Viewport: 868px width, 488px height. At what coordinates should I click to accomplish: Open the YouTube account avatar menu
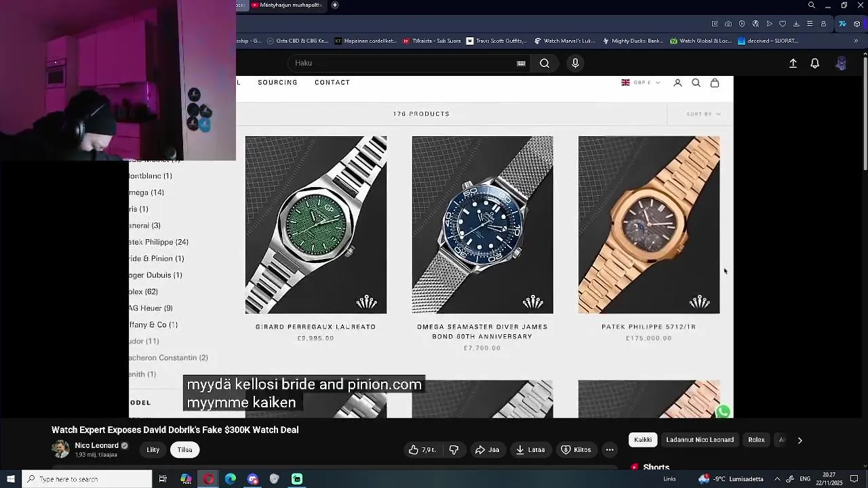841,63
